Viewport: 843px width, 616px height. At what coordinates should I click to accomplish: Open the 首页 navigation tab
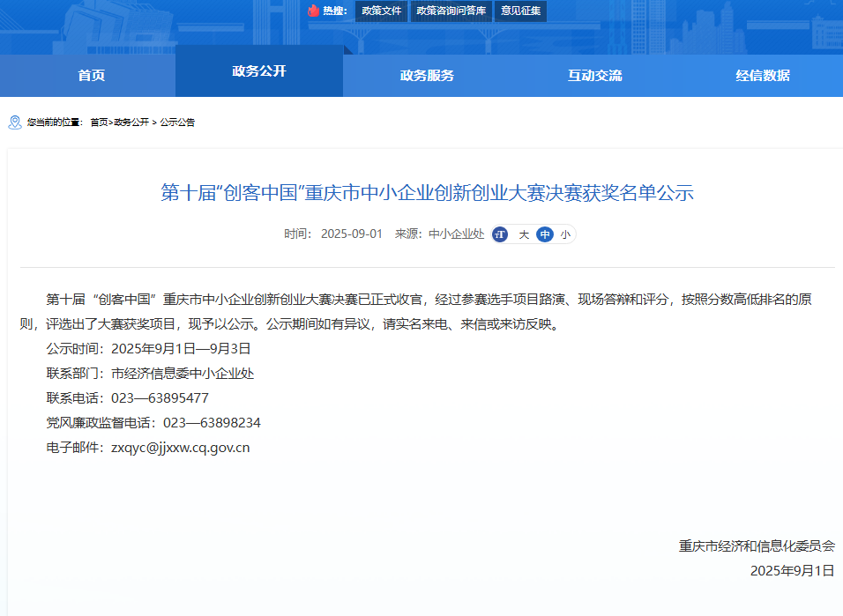(91, 76)
